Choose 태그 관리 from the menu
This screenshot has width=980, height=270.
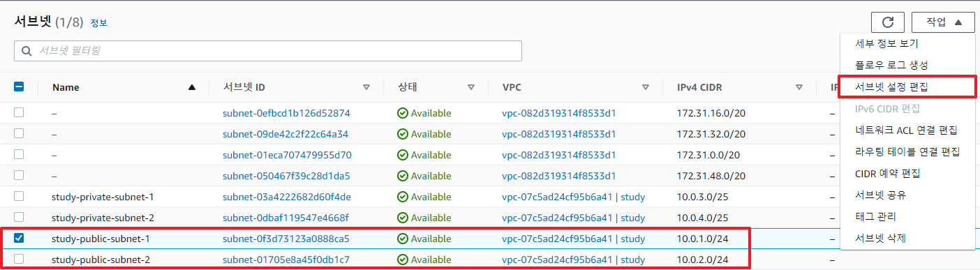coord(907,216)
